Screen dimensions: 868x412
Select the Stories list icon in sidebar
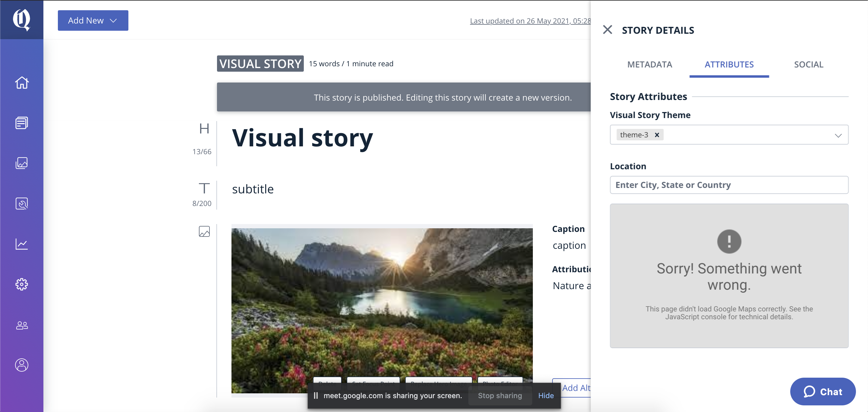tap(21, 122)
